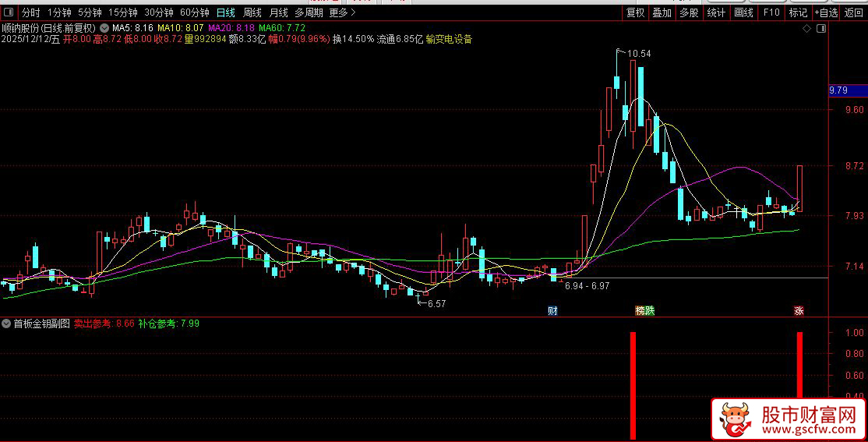Click the 9.79 price axis cursor tag

pos(848,90)
